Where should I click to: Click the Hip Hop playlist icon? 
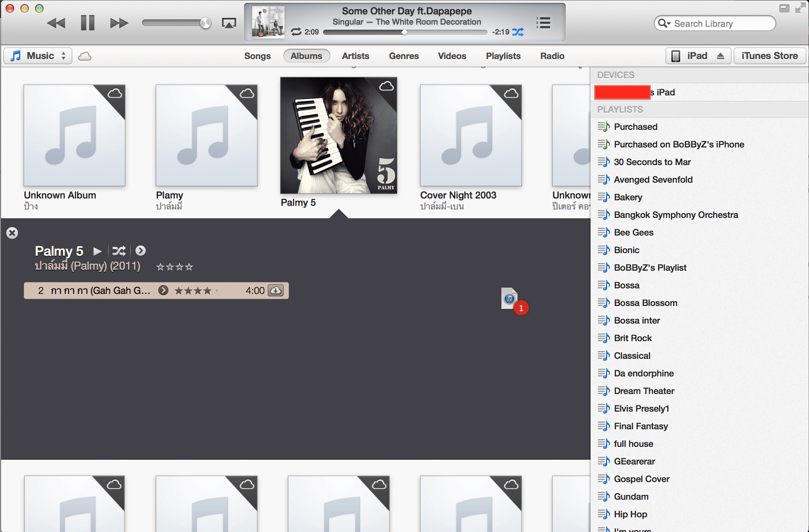604,514
